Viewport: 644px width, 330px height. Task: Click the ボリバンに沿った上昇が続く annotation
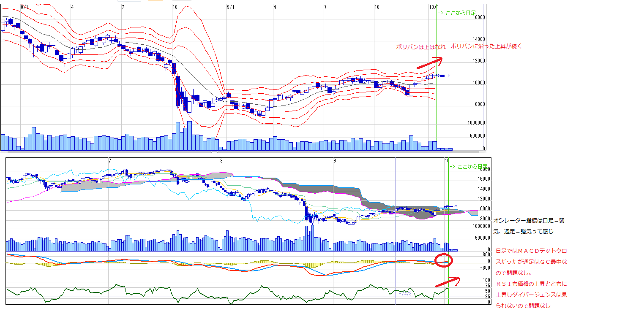[486, 46]
